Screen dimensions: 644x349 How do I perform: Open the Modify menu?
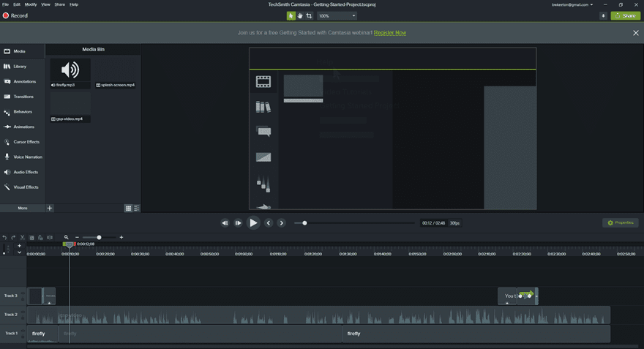(x=31, y=4)
